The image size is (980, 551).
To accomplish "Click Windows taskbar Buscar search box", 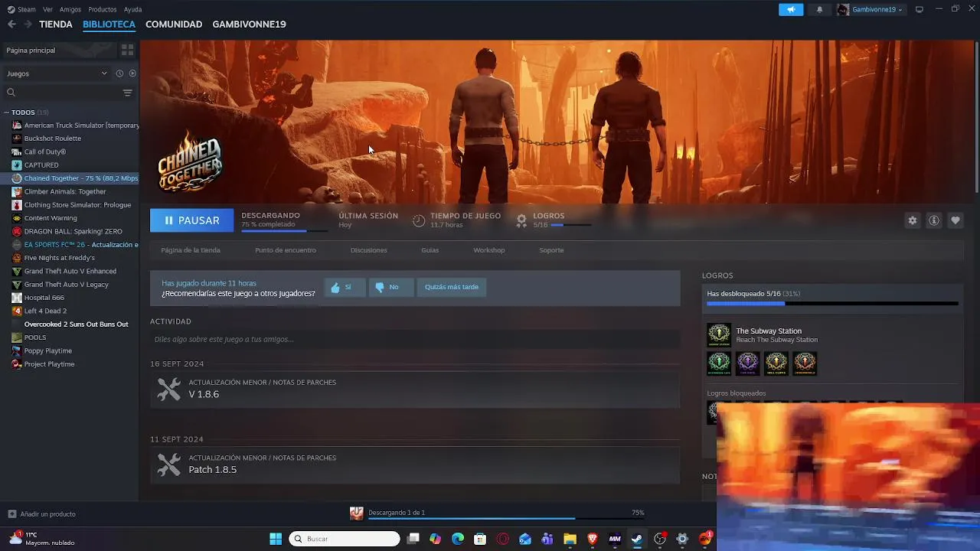I will pos(345,539).
